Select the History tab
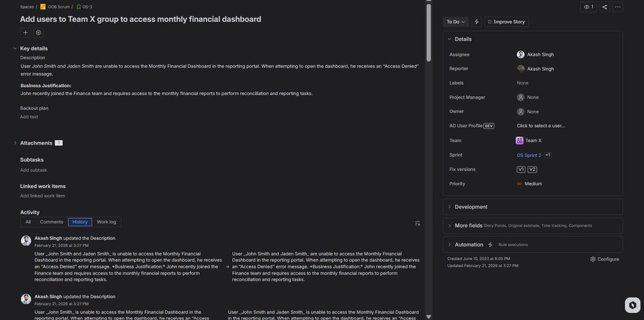 tap(80, 222)
